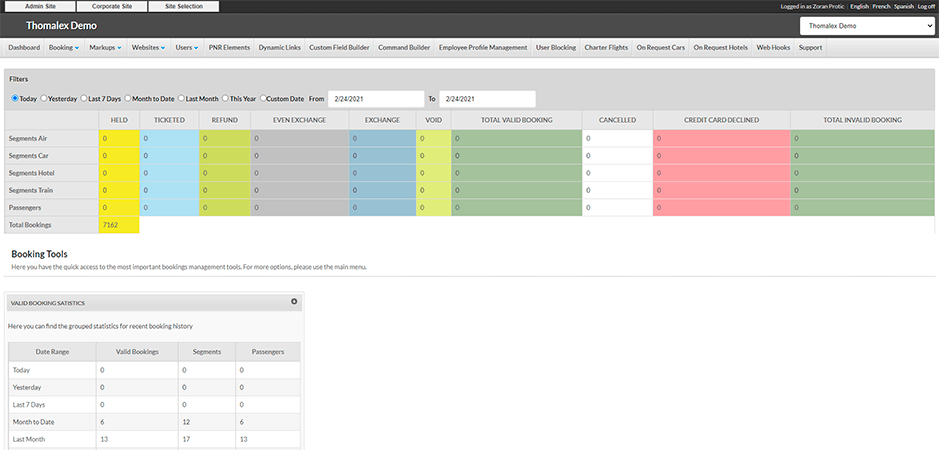Enable the Custom Date radio option
939x450 pixels.
click(x=264, y=99)
